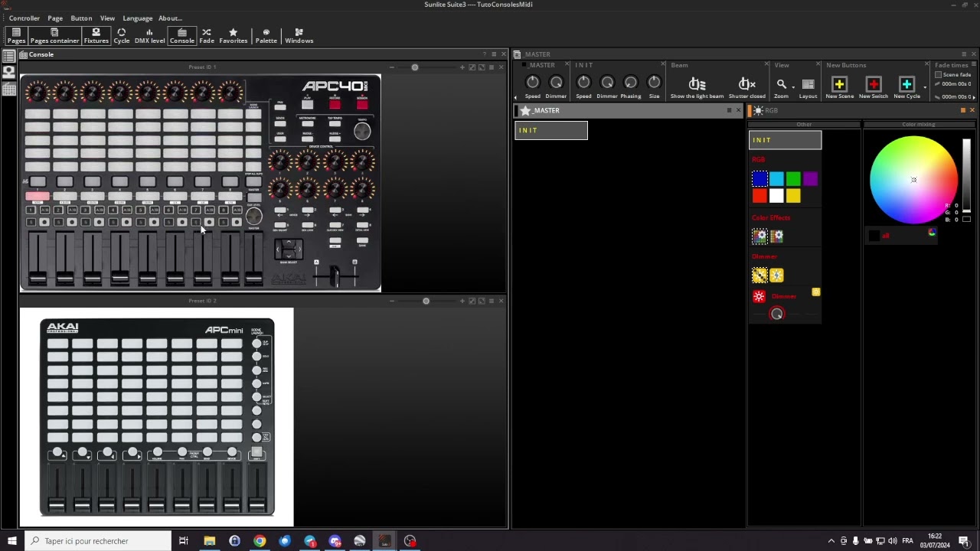
Task: Select first yellow Dimmer effect icon
Action: (759, 275)
